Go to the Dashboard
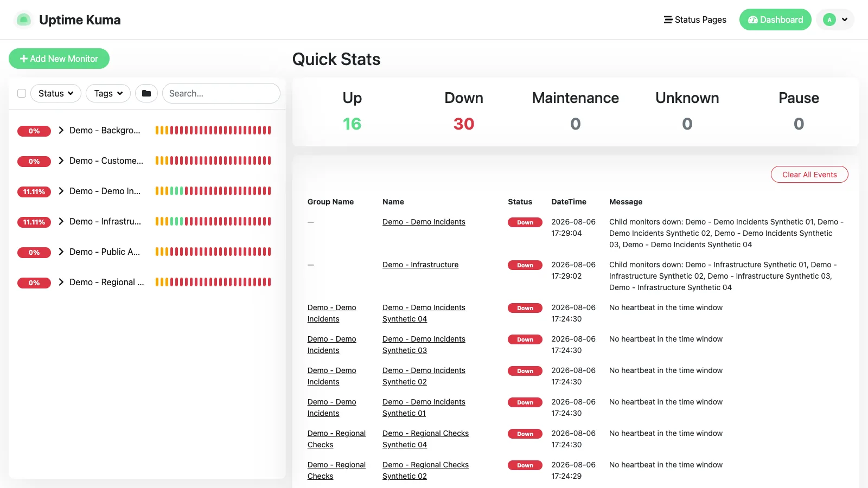Image resolution: width=868 pixels, height=488 pixels. tap(775, 20)
